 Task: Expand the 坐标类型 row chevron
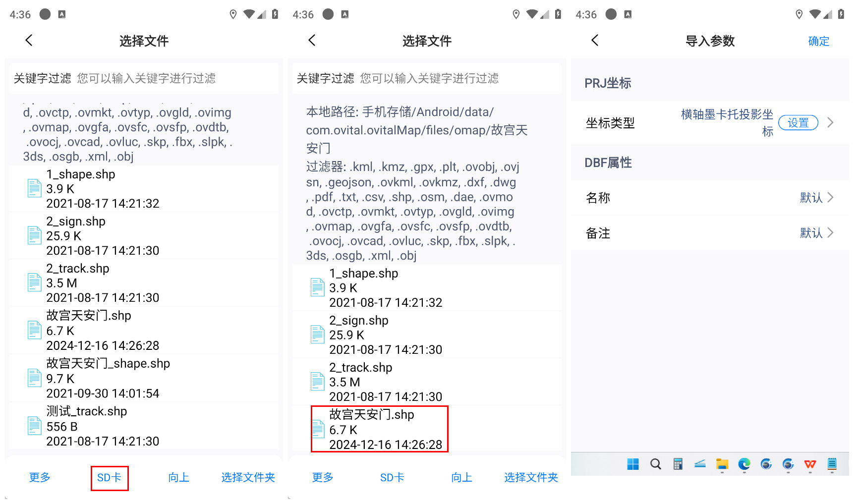(x=830, y=122)
